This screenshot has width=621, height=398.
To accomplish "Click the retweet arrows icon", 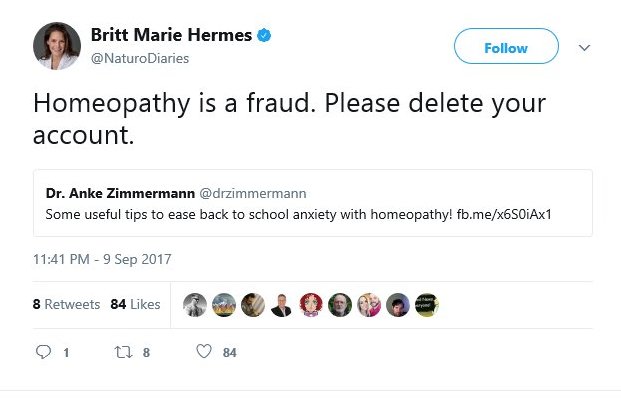I will coord(123,352).
